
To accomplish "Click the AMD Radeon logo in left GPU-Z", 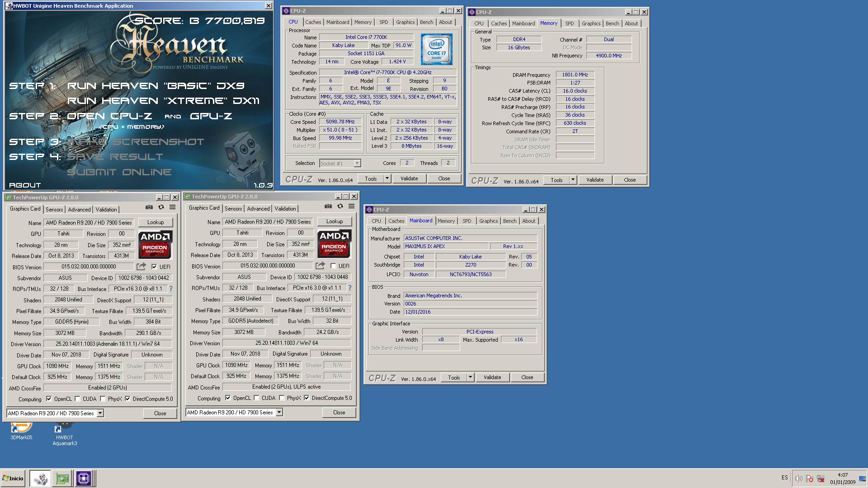I will pos(155,244).
